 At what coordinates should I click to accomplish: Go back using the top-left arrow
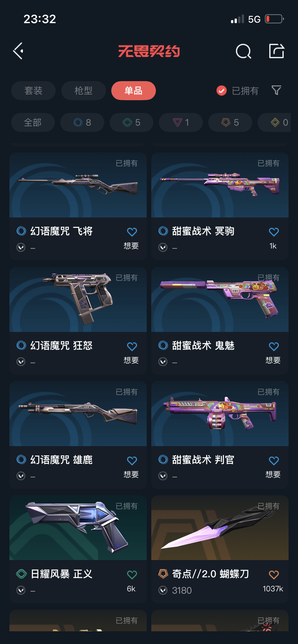(18, 51)
